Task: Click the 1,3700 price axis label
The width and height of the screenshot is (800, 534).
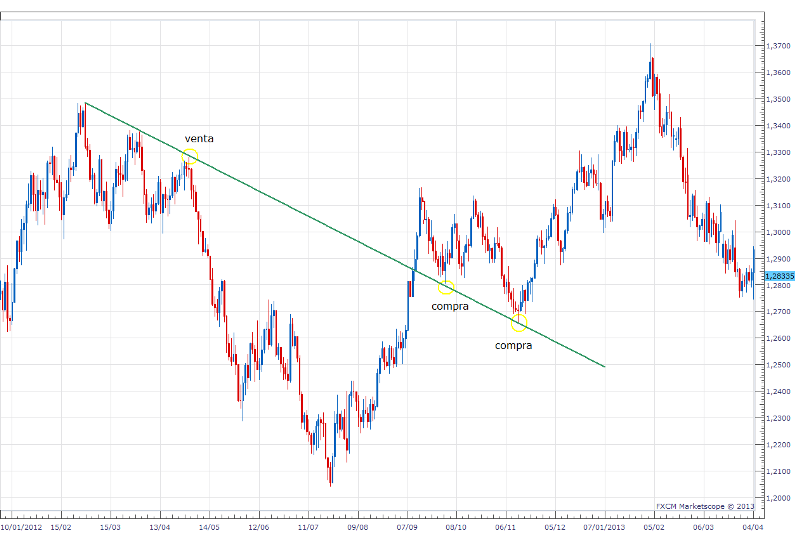Action: click(779, 47)
